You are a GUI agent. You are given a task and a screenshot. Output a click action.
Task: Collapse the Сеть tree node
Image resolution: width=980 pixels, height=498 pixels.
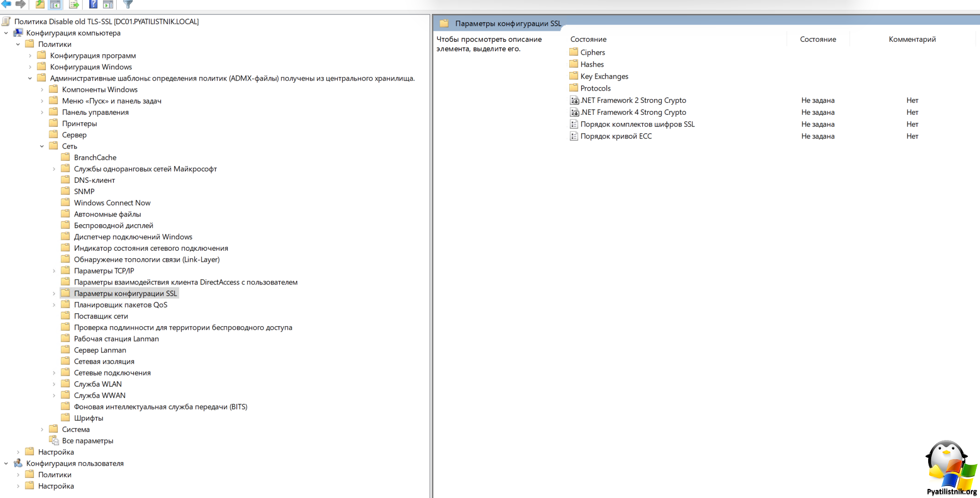click(x=42, y=147)
